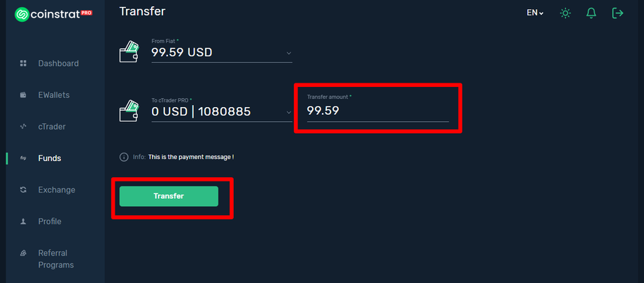Image resolution: width=644 pixels, height=283 pixels.
Task: Click the Exchange refresh-arrows icon
Action: pyautogui.click(x=23, y=190)
